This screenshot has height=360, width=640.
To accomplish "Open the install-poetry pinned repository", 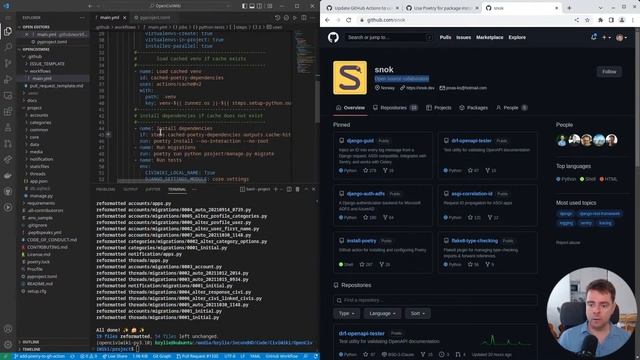I will pyautogui.click(x=361, y=241).
